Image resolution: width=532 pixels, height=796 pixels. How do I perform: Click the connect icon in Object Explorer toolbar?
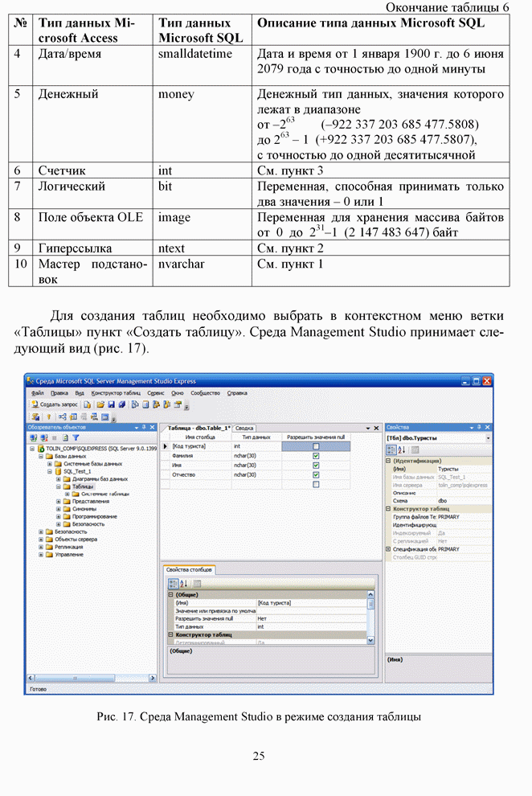(x=33, y=438)
